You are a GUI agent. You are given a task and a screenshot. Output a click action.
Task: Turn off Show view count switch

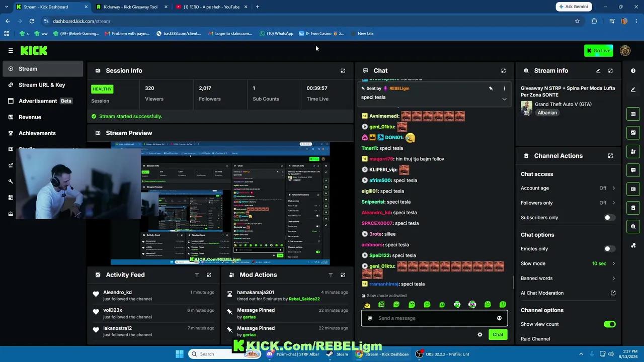point(609,324)
